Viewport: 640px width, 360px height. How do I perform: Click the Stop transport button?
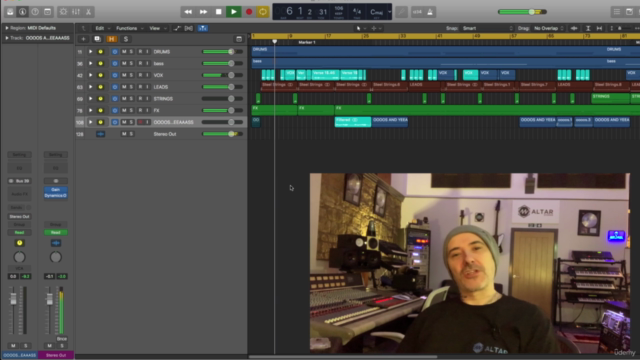(218, 12)
